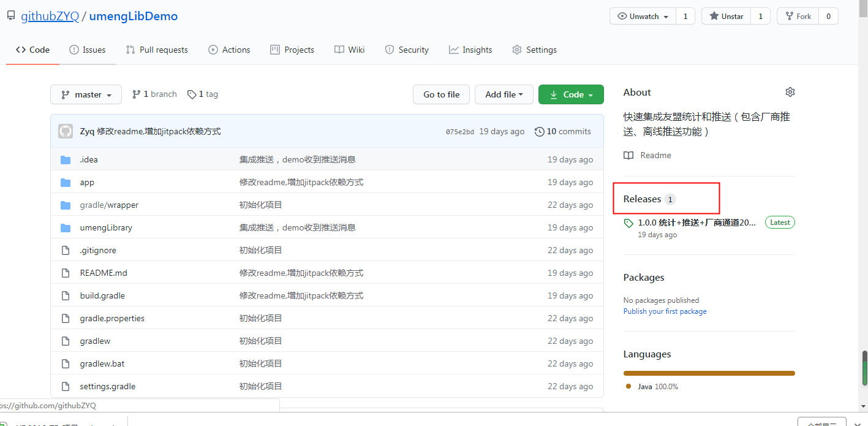The height and width of the screenshot is (426, 868).
Task: Click the Go to file button
Action: [x=441, y=94]
